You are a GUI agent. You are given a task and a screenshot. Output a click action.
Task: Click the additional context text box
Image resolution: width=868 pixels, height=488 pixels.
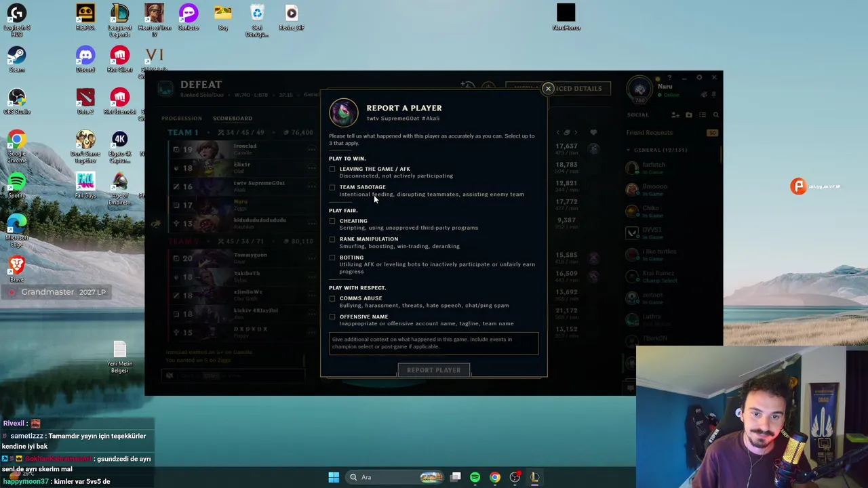coord(434,343)
